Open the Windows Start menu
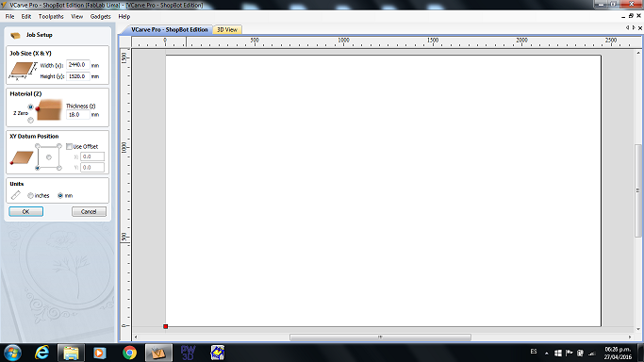Screen dimensions: 644x362 pyautogui.click(x=13, y=353)
